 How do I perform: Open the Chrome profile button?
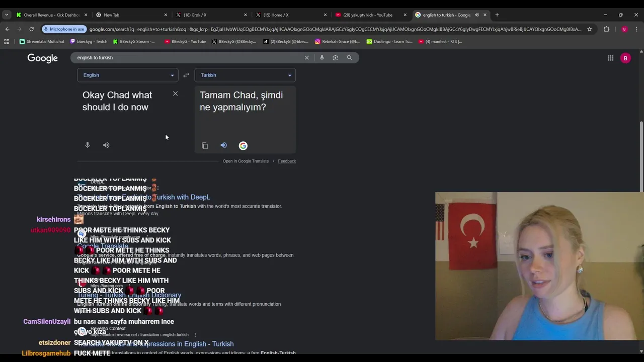click(x=624, y=29)
